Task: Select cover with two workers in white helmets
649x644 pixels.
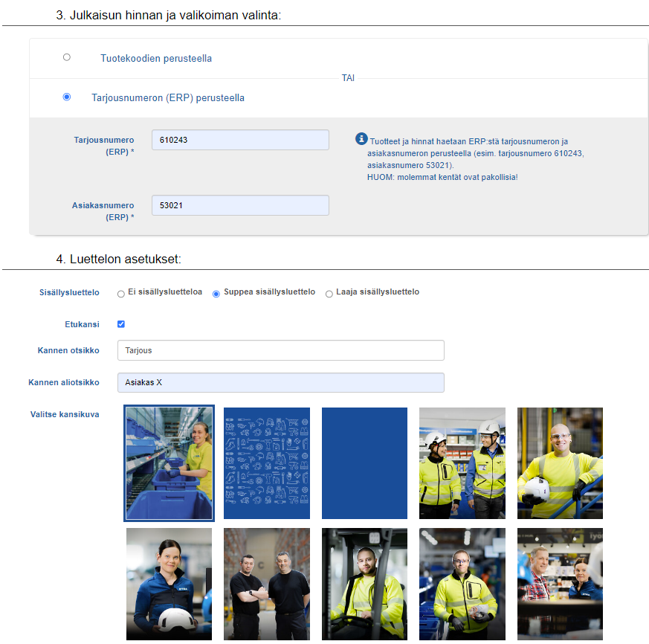Action: click(462, 463)
